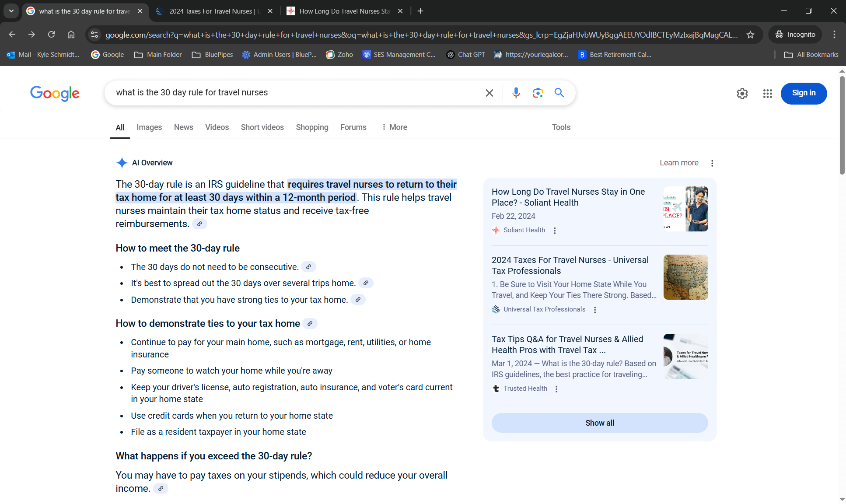This screenshot has height=504, width=846.
Task: Reload the current page
Action: point(51,35)
